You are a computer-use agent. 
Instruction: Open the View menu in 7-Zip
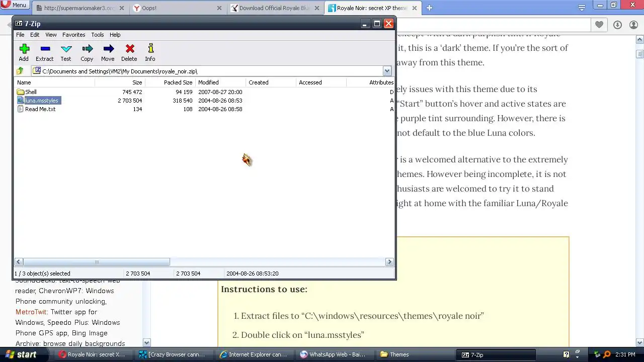51,35
